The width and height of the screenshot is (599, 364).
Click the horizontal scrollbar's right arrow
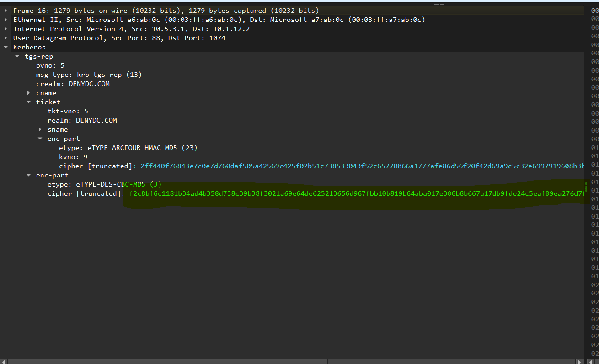pyautogui.click(x=581, y=361)
